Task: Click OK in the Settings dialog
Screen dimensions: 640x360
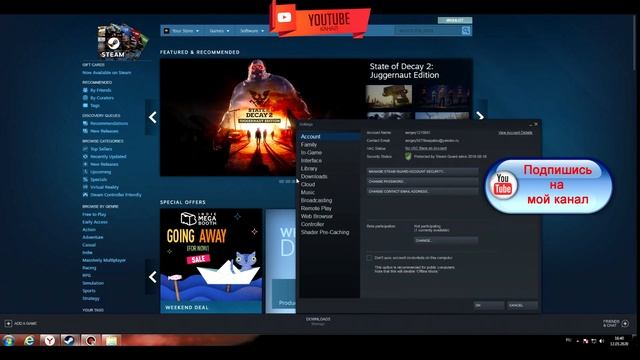Action: point(489,305)
